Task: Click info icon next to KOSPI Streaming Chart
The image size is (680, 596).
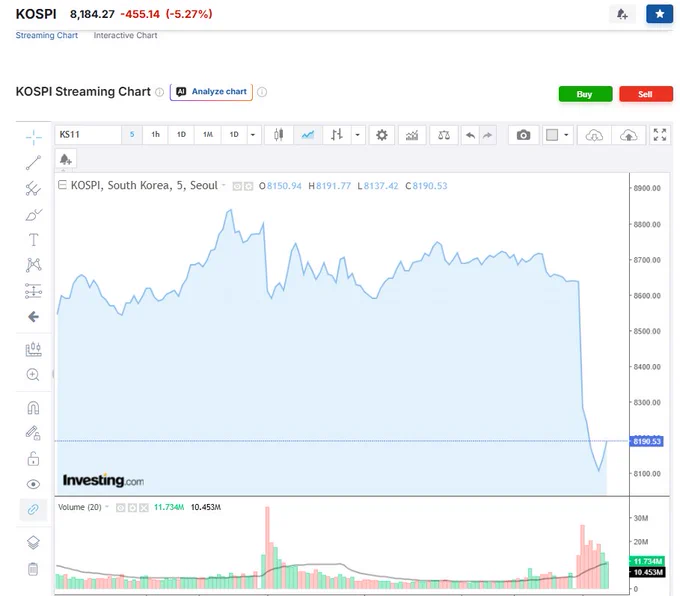Action: 160,92
